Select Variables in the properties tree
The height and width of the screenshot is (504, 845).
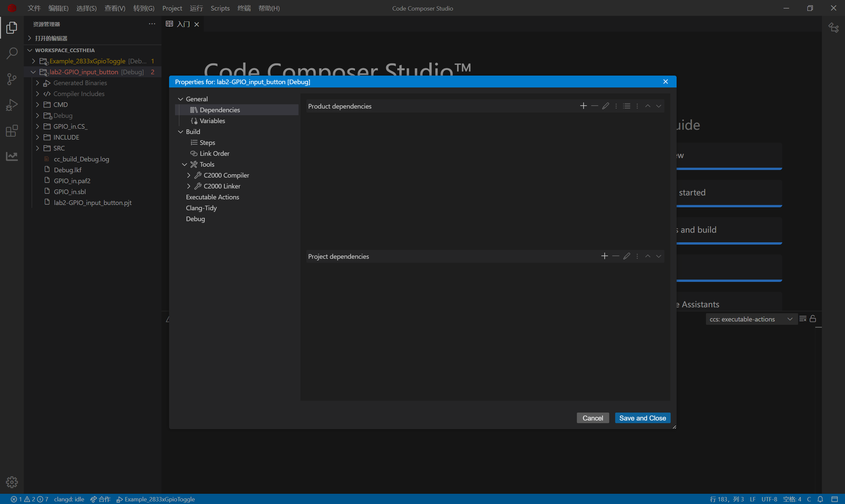[x=212, y=120]
